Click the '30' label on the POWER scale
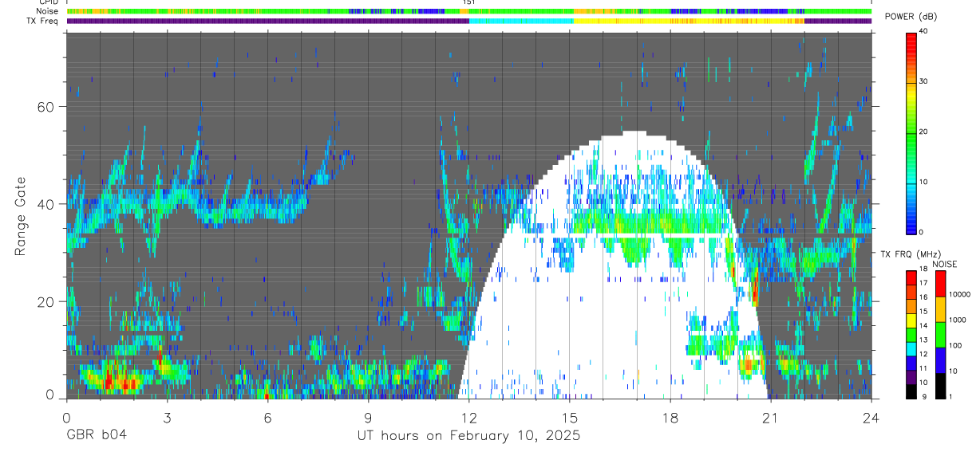Screen dimensions: 980x452 click(x=924, y=81)
